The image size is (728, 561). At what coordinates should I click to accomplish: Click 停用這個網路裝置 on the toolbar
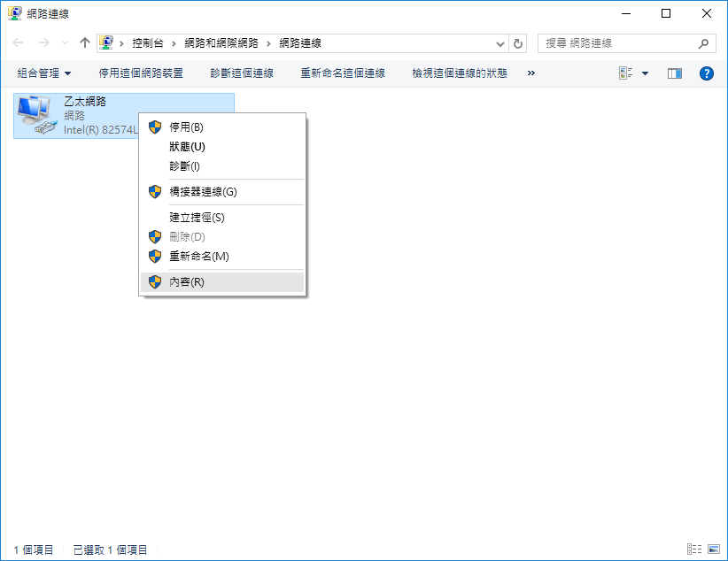click(141, 73)
